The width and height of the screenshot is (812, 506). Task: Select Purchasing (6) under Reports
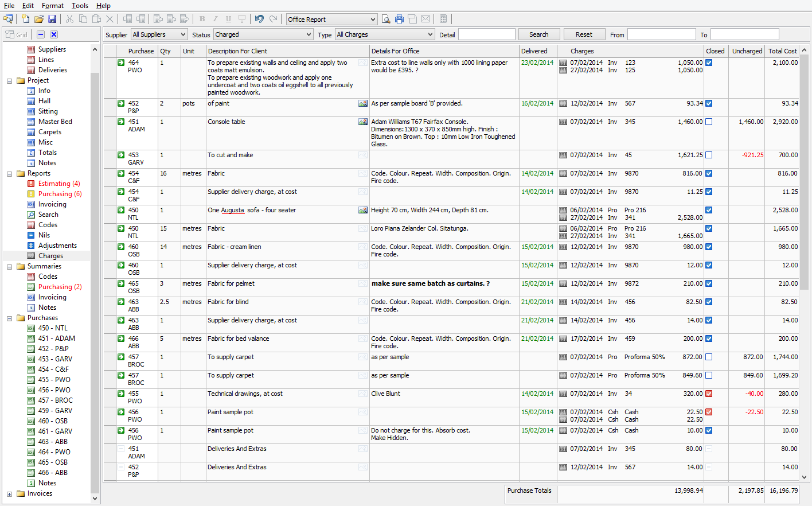pyautogui.click(x=60, y=194)
